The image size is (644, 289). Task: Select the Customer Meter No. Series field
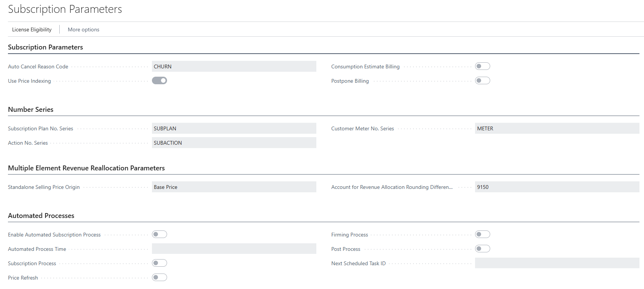click(557, 128)
